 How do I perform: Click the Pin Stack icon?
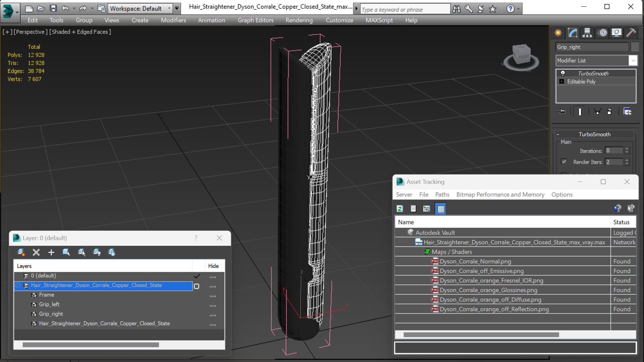tap(562, 112)
